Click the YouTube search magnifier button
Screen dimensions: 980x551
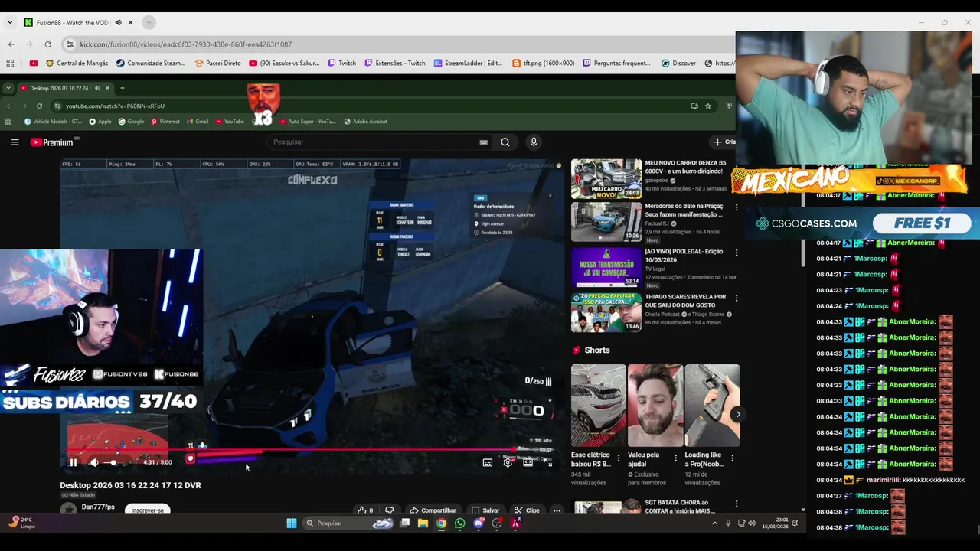click(x=505, y=142)
